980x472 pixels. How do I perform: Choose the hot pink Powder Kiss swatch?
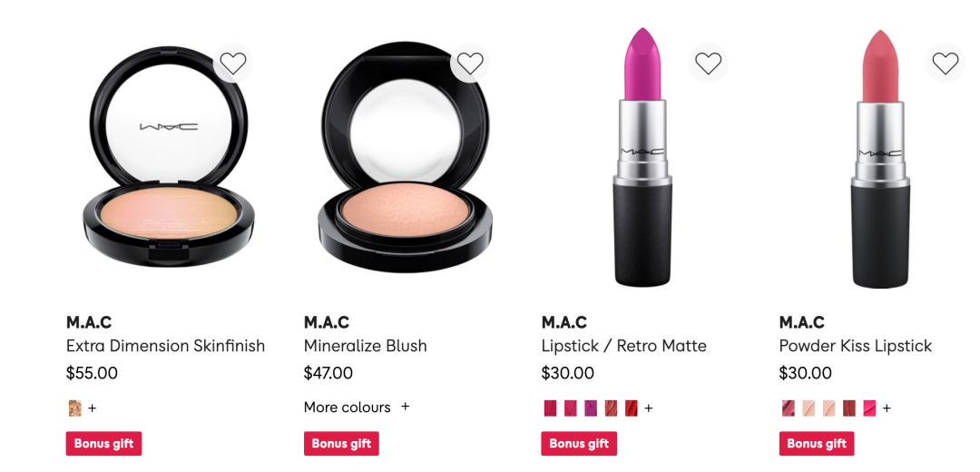tap(869, 408)
